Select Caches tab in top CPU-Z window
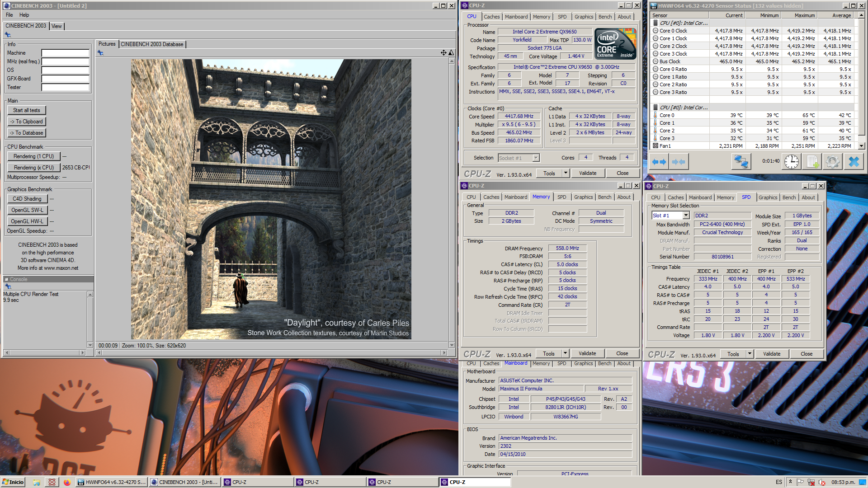Image resolution: width=868 pixels, height=488 pixels. click(492, 17)
